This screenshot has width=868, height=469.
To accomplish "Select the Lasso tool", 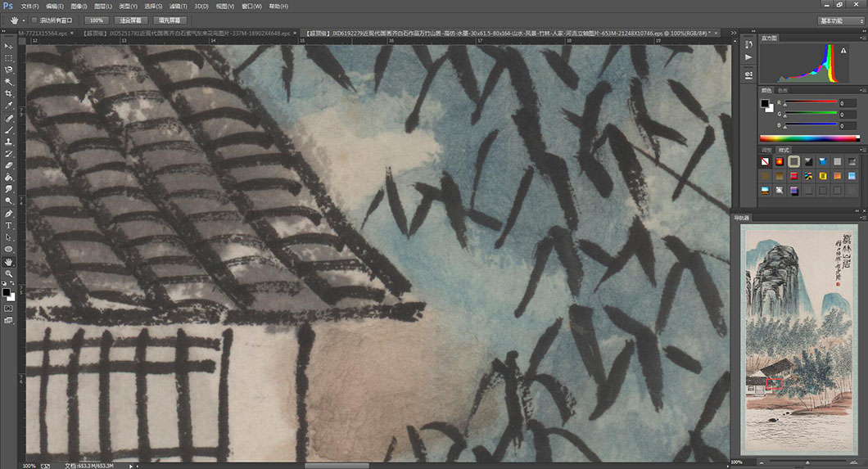I will point(8,70).
